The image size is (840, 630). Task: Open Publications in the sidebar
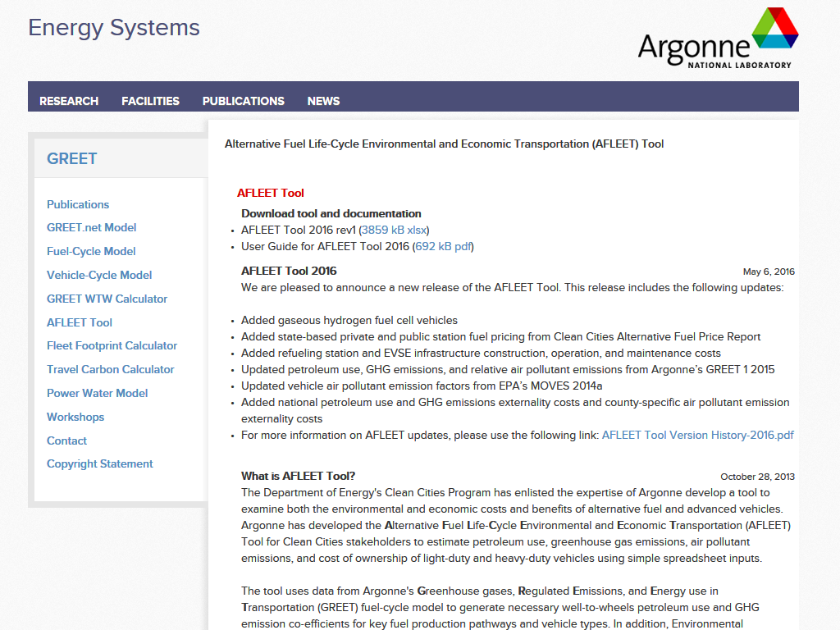(78, 204)
